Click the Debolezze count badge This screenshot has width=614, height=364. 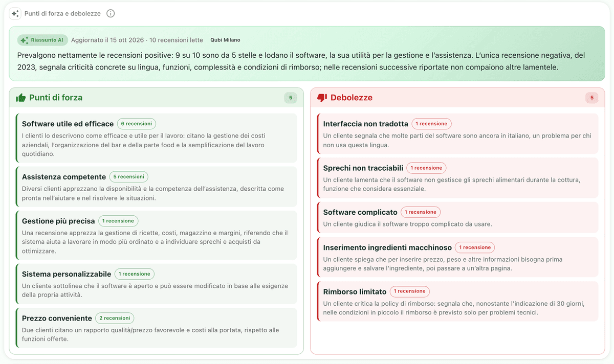[592, 98]
